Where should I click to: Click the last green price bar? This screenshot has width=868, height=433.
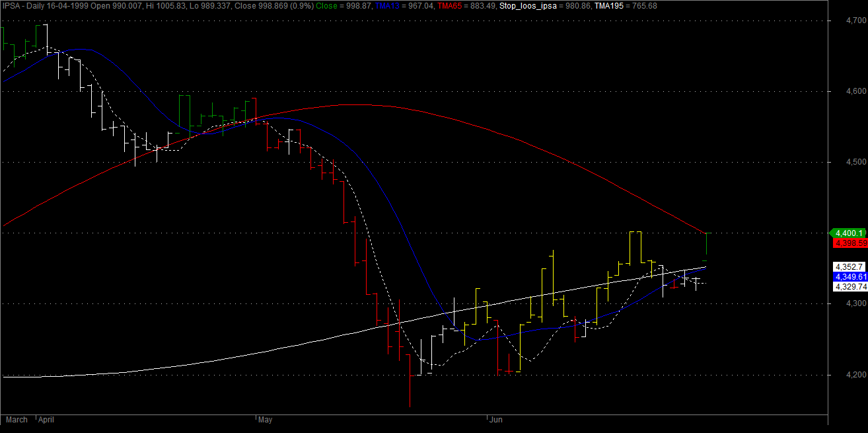click(707, 243)
